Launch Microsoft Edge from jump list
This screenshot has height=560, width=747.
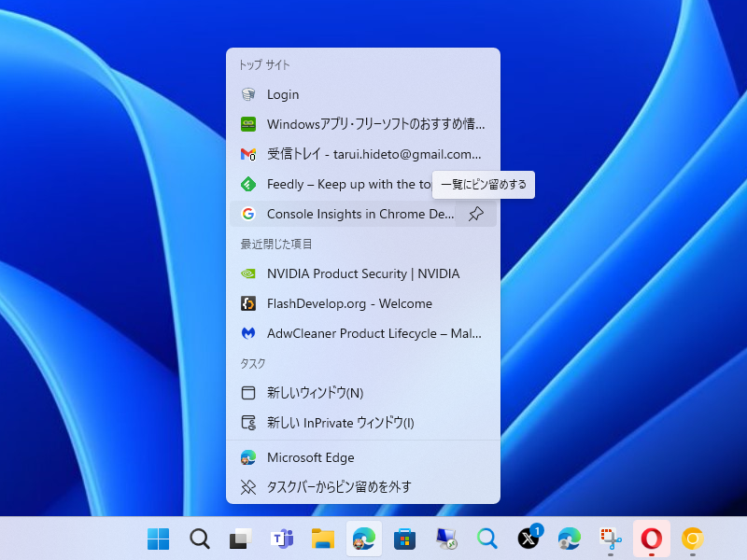pyautogui.click(x=363, y=457)
